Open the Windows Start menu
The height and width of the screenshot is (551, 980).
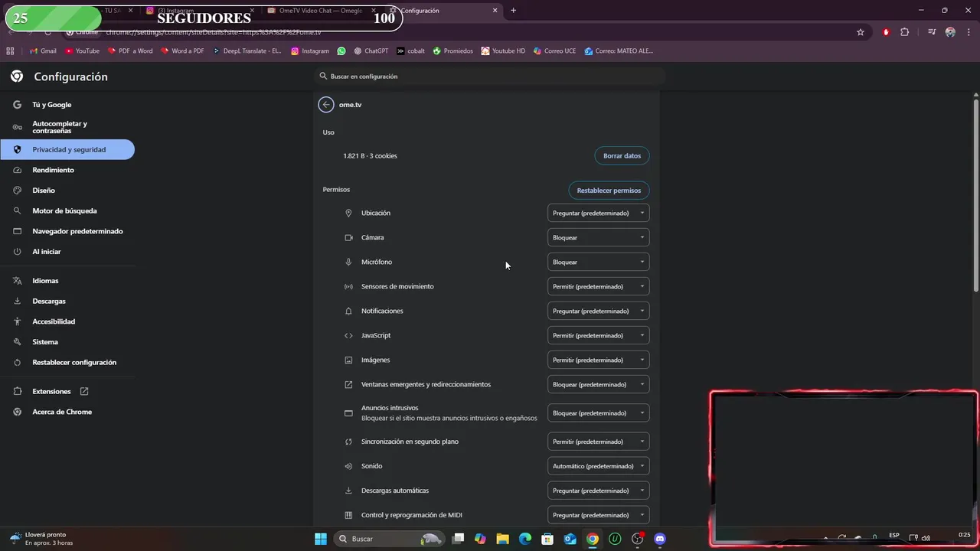(321, 539)
